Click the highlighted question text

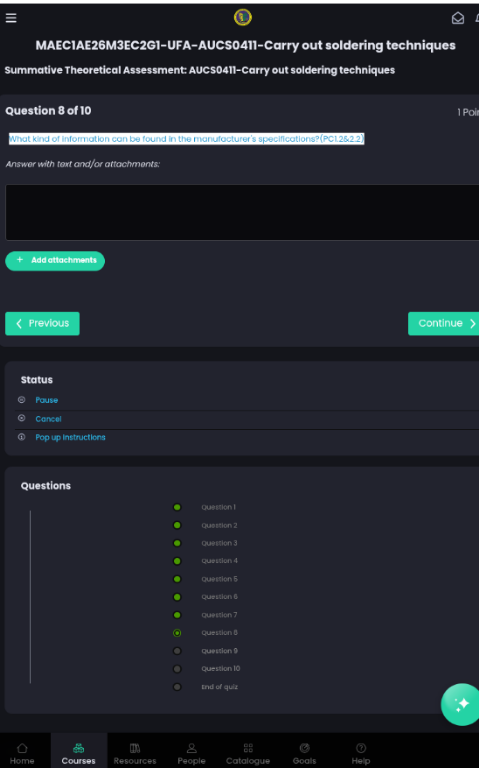186,139
